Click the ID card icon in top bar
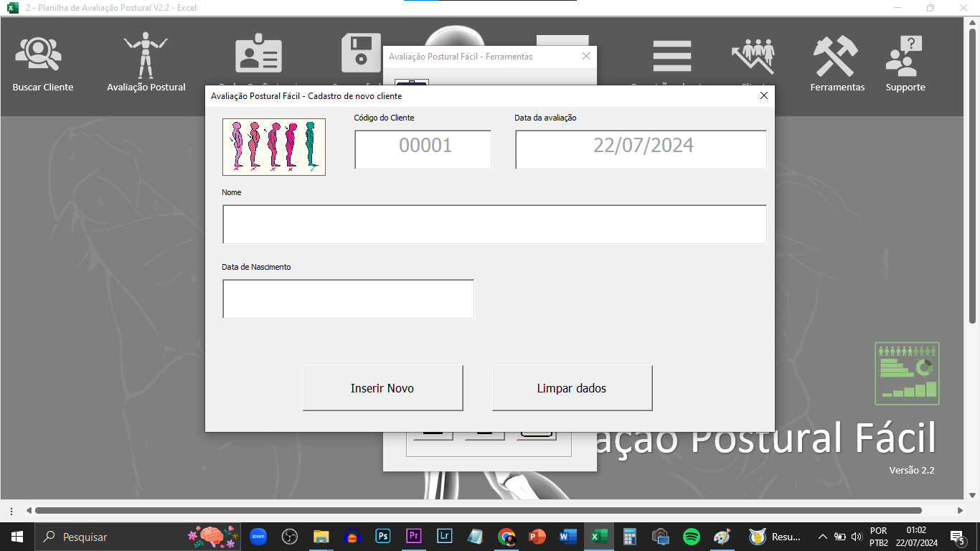 pyautogui.click(x=258, y=55)
